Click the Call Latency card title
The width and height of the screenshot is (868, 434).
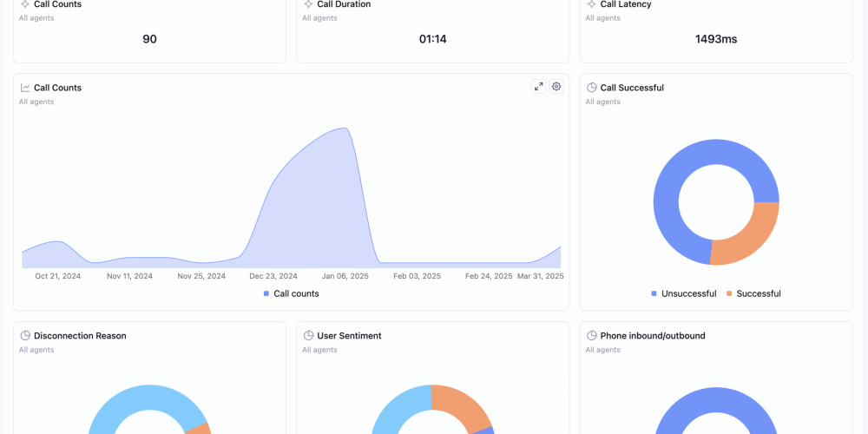[x=626, y=3]
